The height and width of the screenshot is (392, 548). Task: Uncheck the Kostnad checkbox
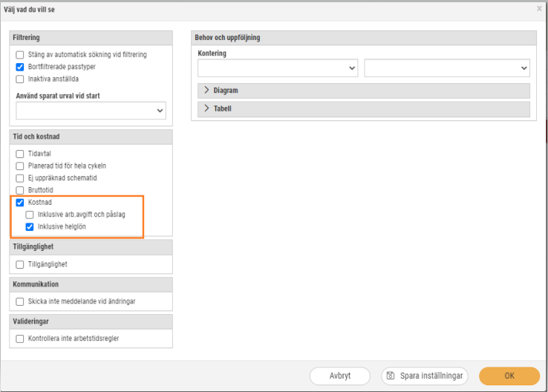point(20,202)
